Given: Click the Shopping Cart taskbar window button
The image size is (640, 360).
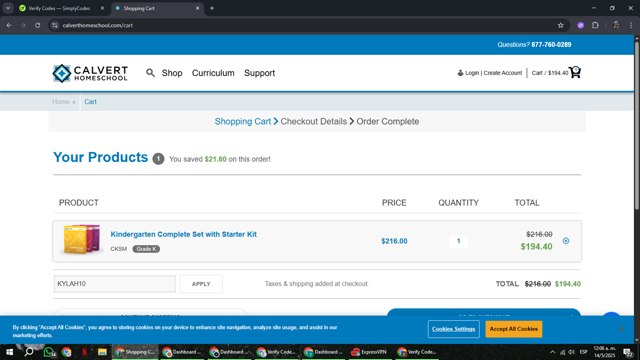Looking at the screenshot, I should click(135, 352).
